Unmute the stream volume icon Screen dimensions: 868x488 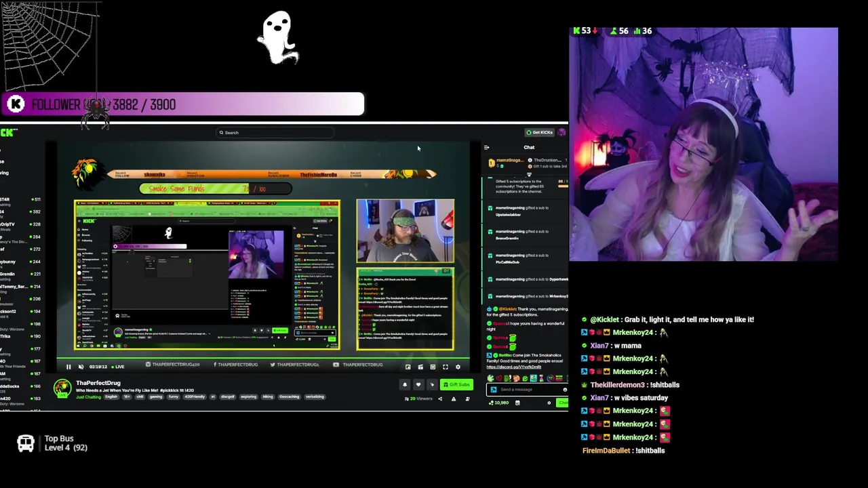pos(81,367)
